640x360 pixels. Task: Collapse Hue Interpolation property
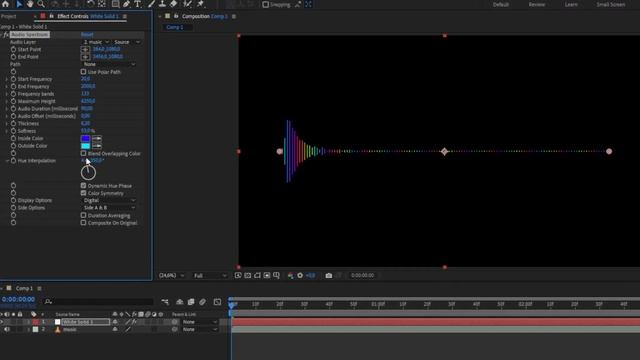7,161
